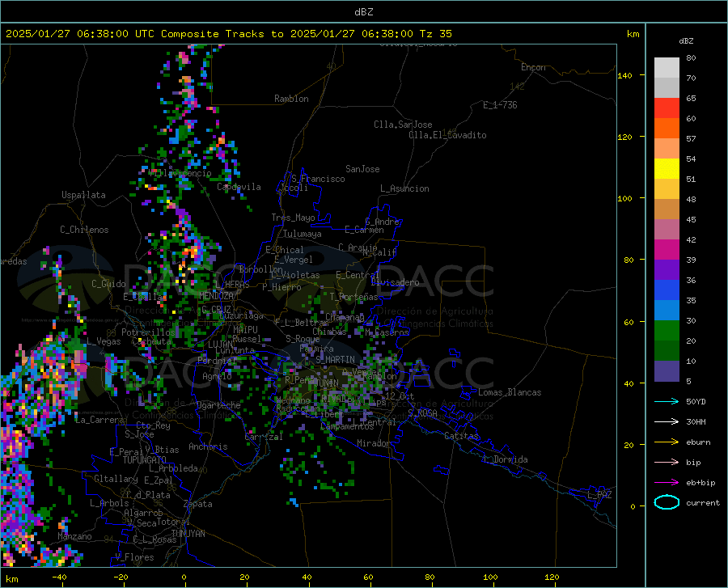Click the '120' tick on horizontal km axis

pos(552,577)
